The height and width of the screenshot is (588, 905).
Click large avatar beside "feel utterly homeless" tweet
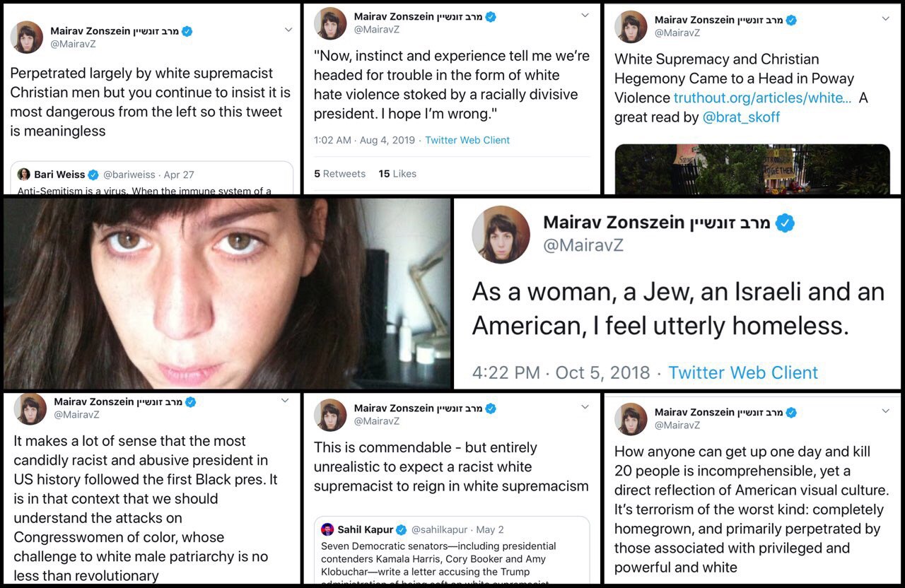coord(501,235)
